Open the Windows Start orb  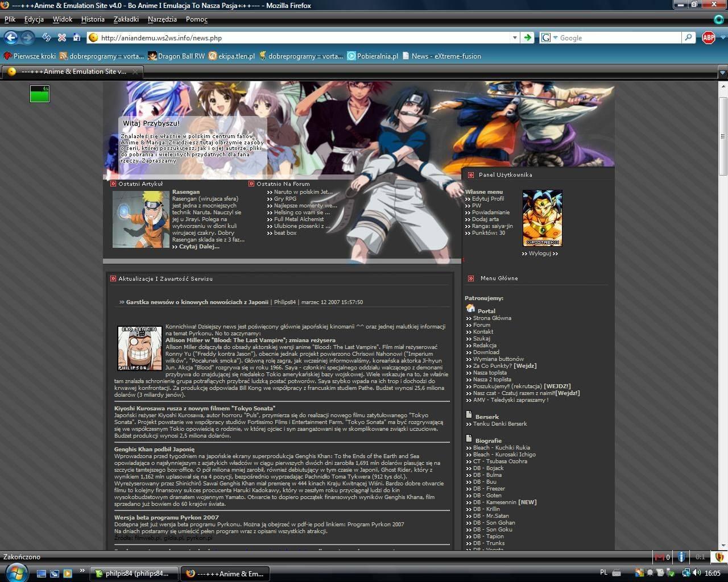coord(15,572)
